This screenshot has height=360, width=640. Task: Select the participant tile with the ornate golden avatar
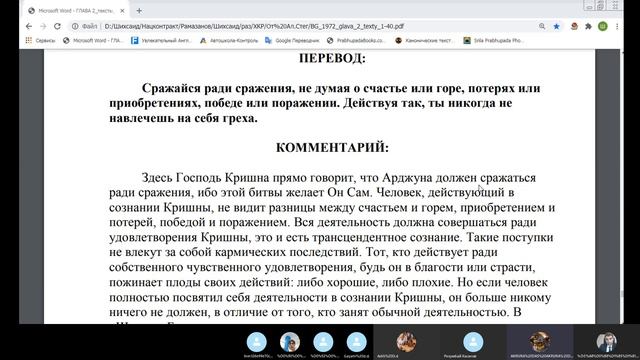pos(540,342)
